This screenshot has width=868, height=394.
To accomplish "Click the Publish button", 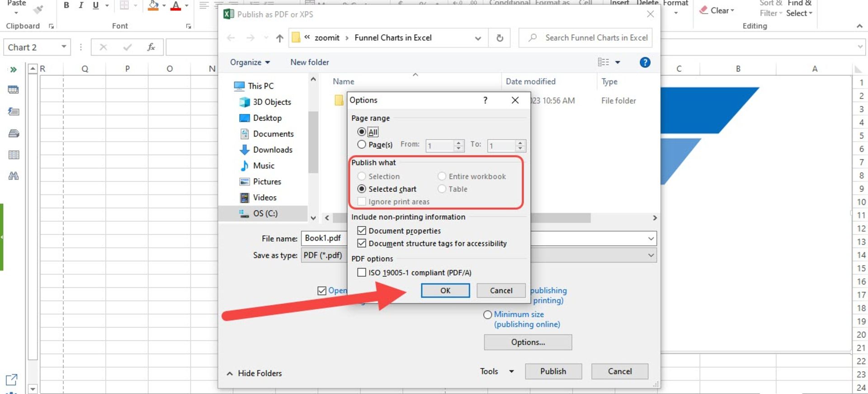I will [x=553, y=371].
